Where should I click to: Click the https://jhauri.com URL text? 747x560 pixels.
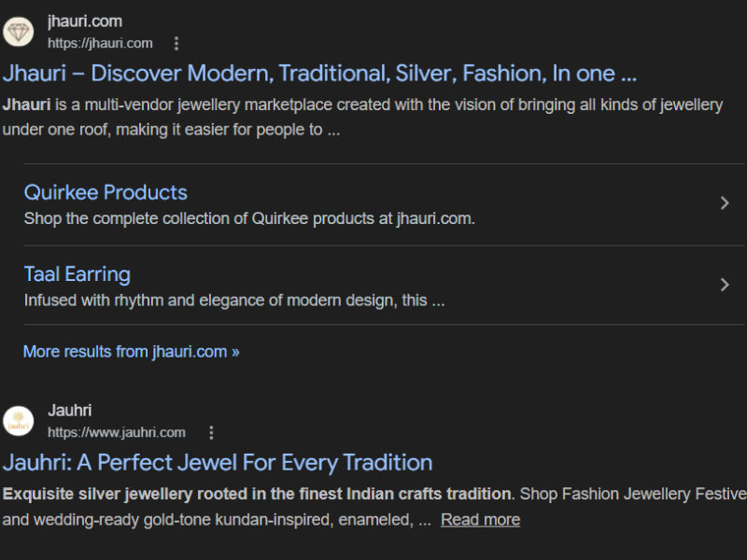[x=100, y=43]
